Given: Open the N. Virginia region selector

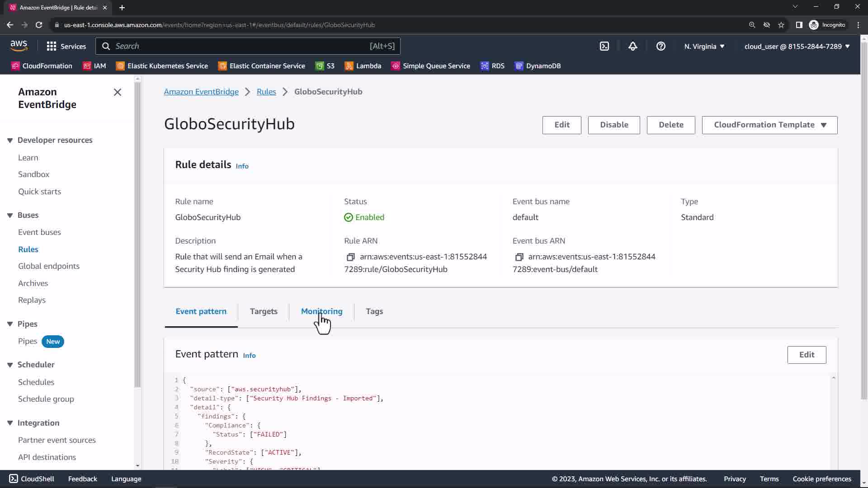Looking at the screenshot, I should click(x=704, y=46).
